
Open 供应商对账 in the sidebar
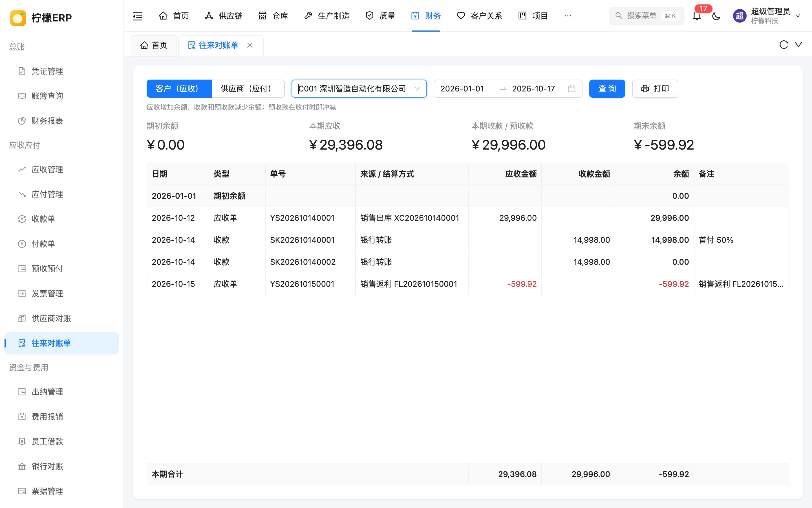tap(62, 319)
